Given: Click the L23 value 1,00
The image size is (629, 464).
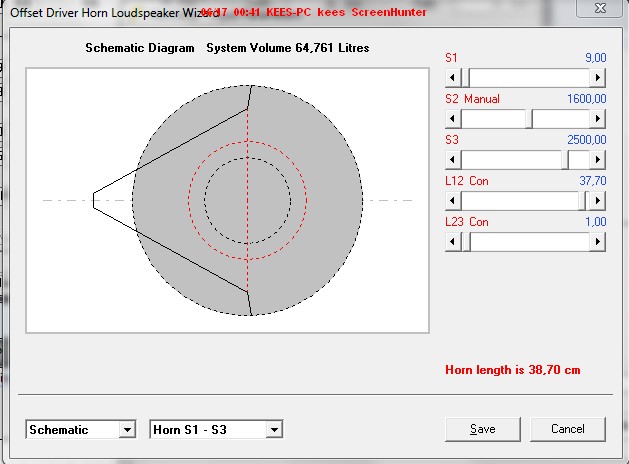Looking at the screenshot, I should pos(596,222).
